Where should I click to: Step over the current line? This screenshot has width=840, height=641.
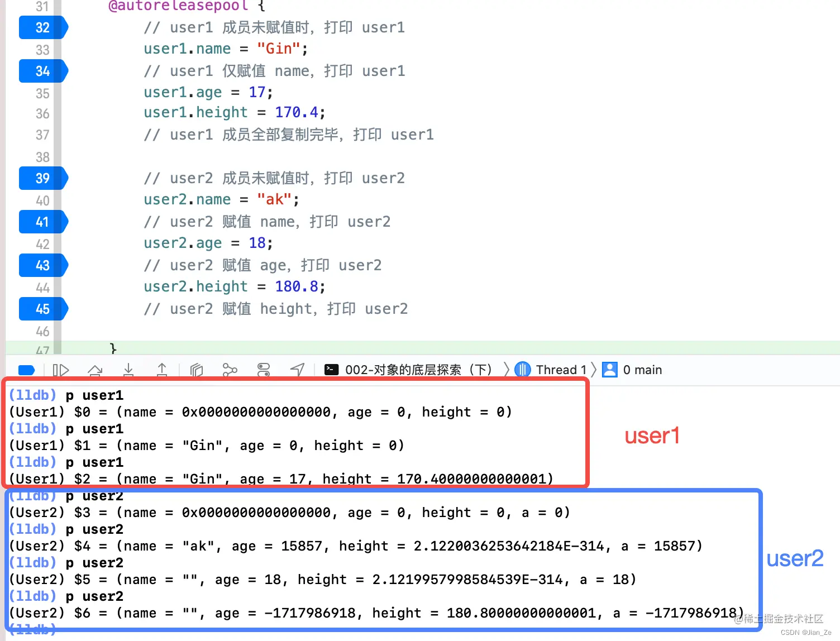click(95, 370)
